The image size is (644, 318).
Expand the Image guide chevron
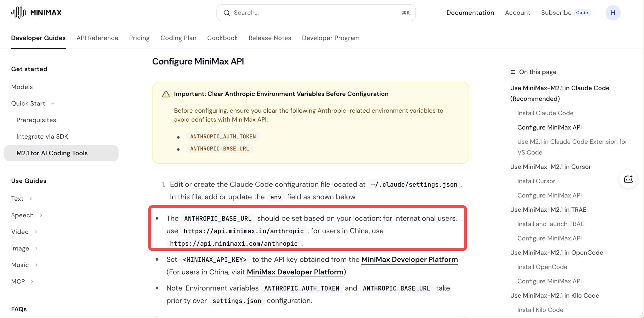point(36,248)
